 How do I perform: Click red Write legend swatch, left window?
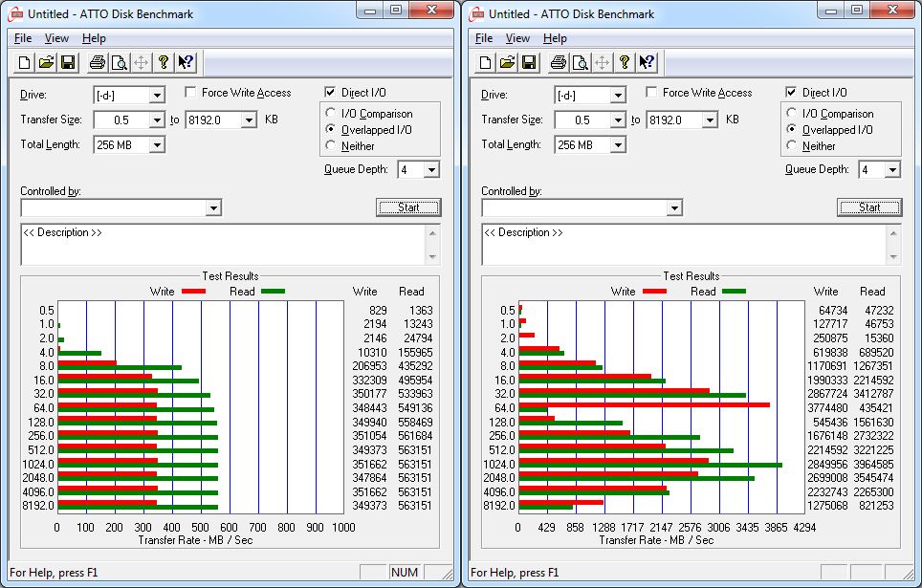coord(193,291)
